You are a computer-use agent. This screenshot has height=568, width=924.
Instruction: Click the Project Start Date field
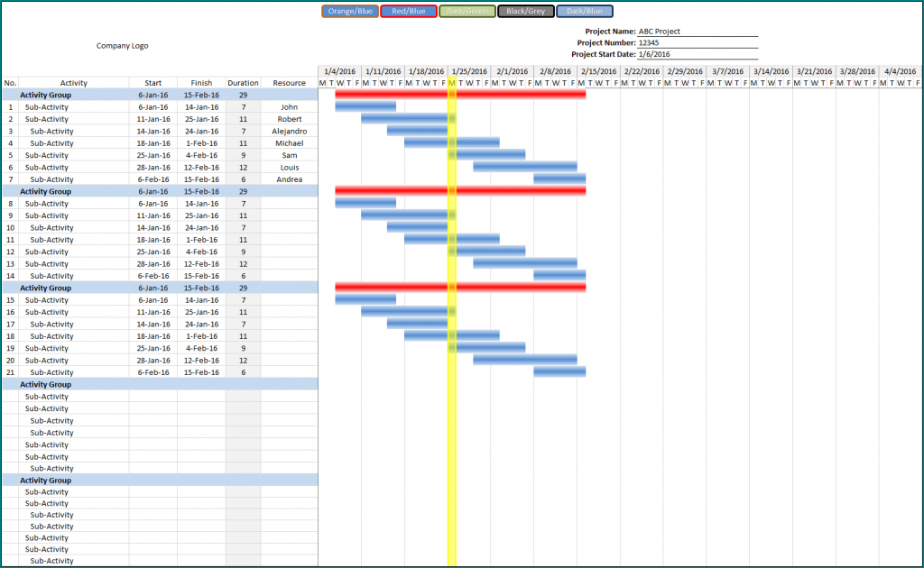695,54
